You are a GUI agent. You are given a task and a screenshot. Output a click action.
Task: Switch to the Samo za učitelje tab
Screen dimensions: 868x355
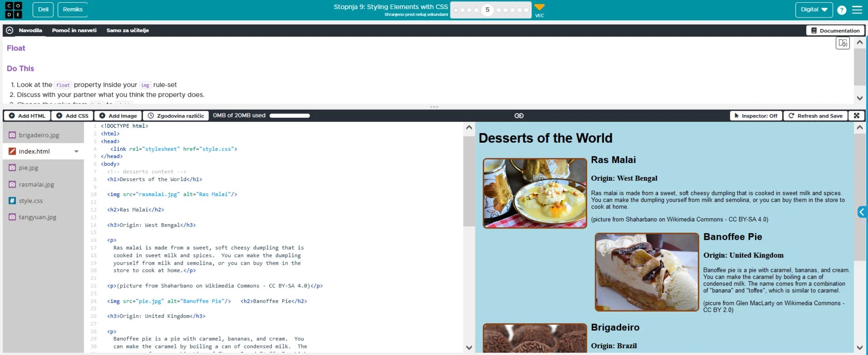(127, 30)
